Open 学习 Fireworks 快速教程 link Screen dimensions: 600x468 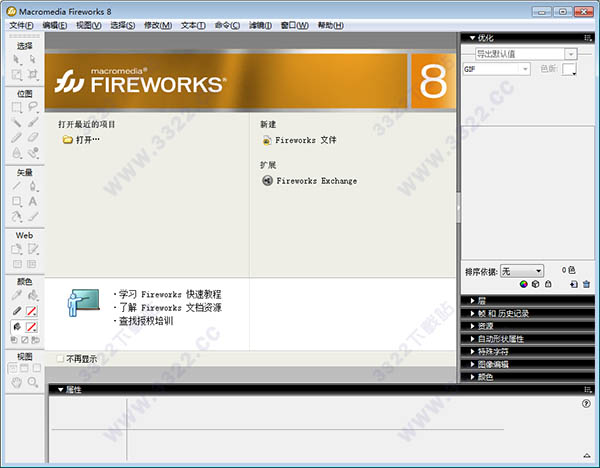170,294
